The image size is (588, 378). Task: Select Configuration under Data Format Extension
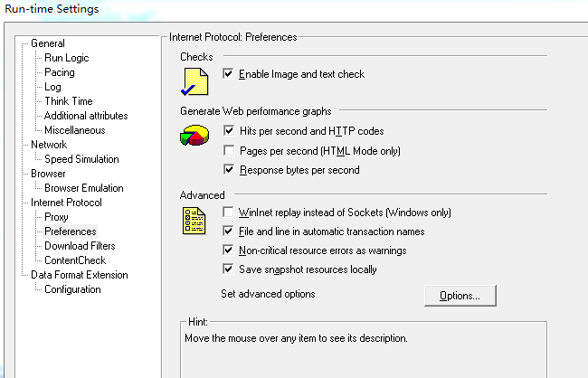click(x=72, y=289)
